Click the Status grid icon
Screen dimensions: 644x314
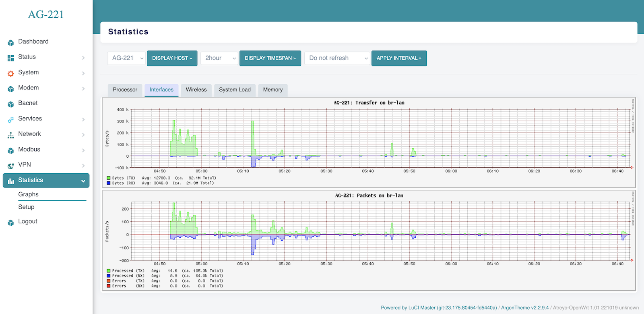[x=11, y=58]
